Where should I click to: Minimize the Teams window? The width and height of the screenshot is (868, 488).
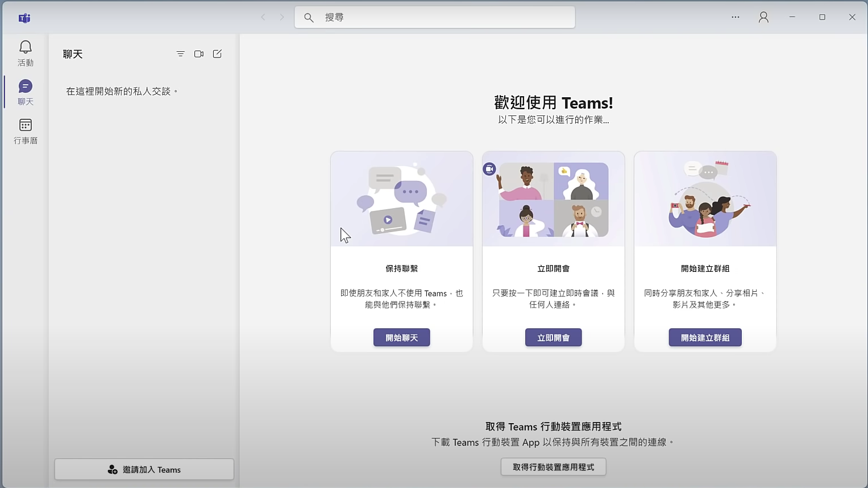(792, 17)
